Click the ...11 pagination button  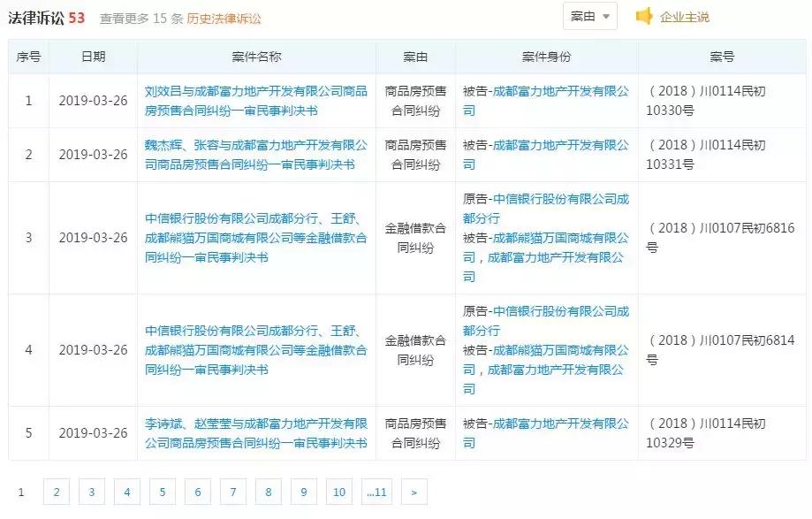(376, 492)
